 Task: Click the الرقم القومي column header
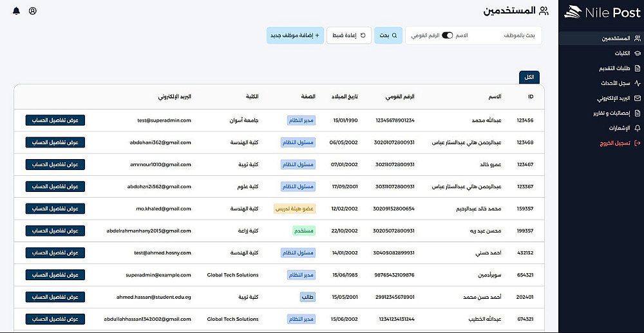400,97
